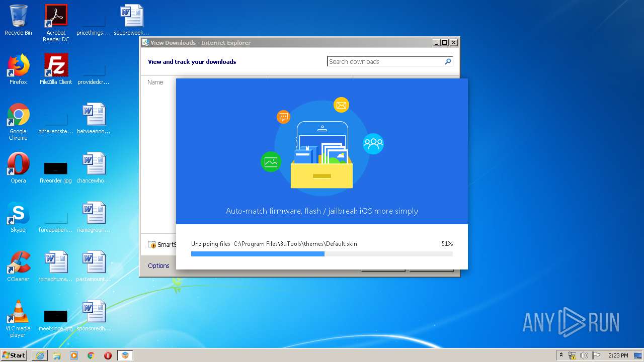Launch FileZilla Client shortcut
644x362 pixels.
click(x=56, y=69)
